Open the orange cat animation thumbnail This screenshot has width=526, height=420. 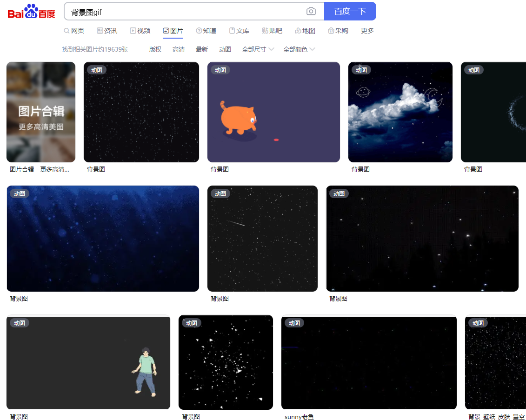(x=273, y=112)
